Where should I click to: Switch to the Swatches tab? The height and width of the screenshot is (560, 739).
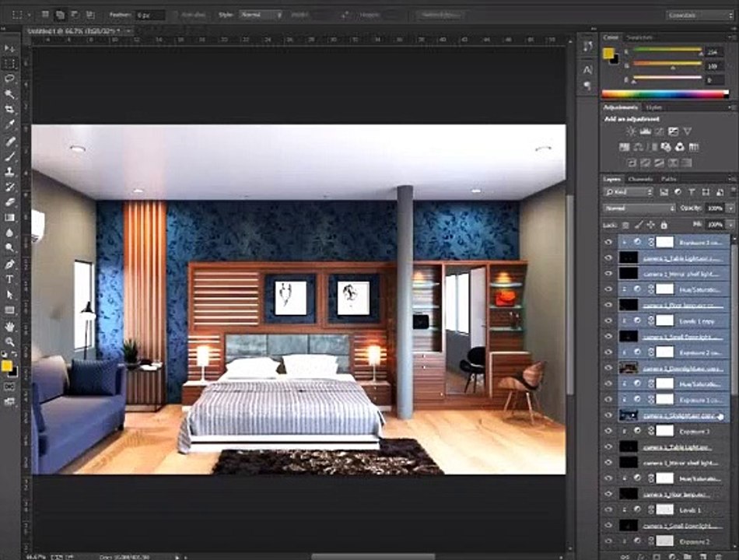[639, 37]
